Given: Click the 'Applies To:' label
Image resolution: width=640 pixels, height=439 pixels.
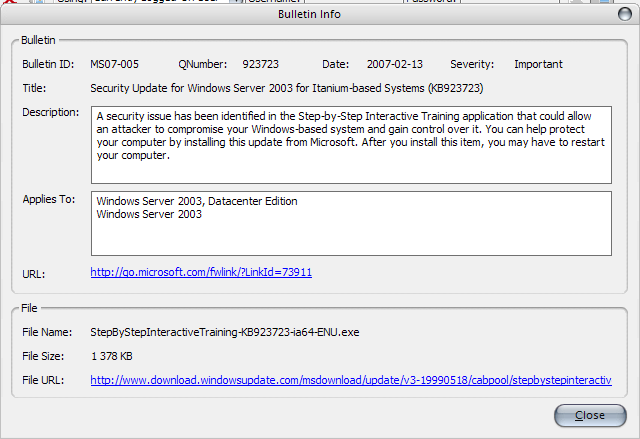Looking at the screenshot, I should pos(49,199).
